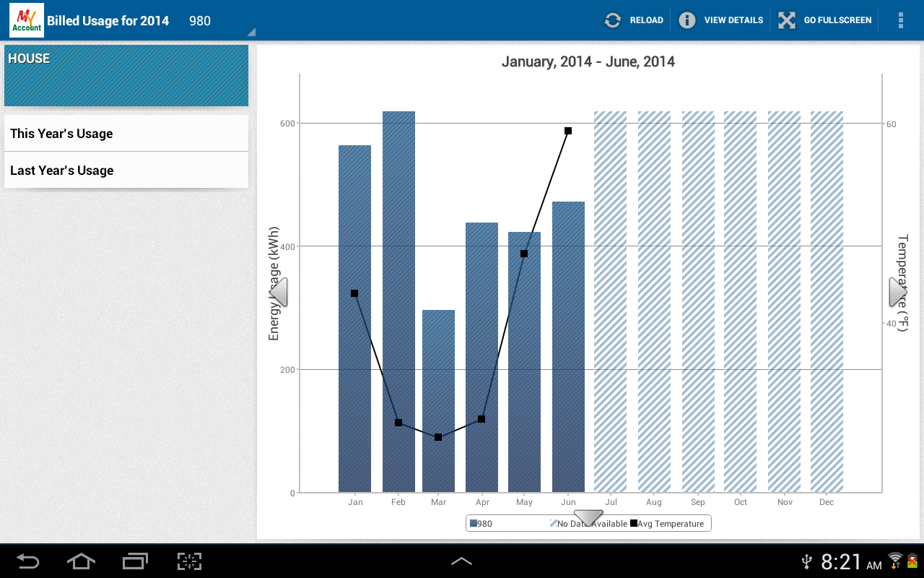Image resolution: width=924 pixels, height=578 pixels.
Task: Select the March usage bar
Action: point(438,402)
